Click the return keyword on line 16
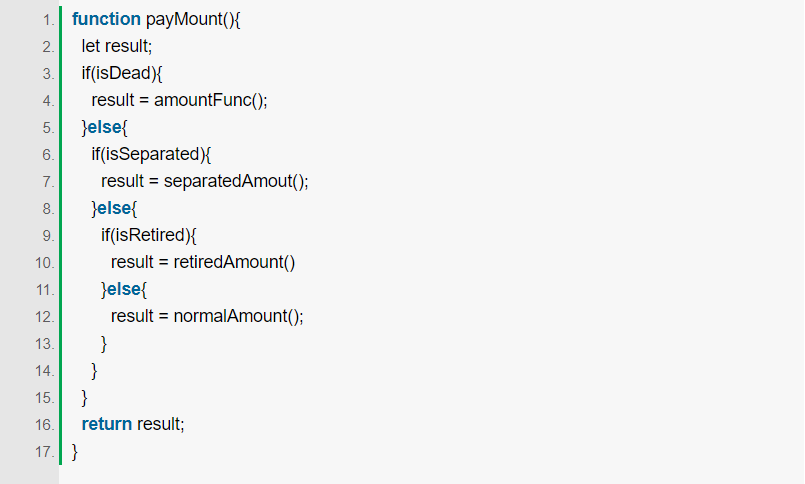 point(107,424)
